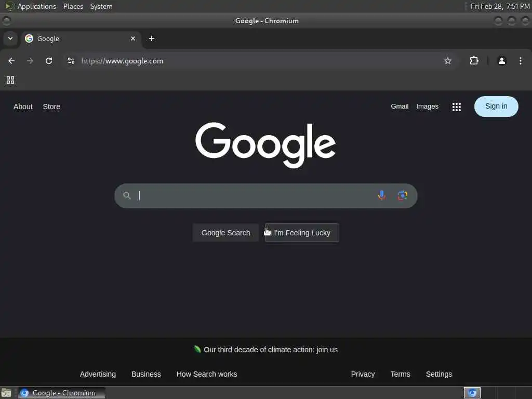
Task: Open site information icon in address bar
Action: (71, 61)
